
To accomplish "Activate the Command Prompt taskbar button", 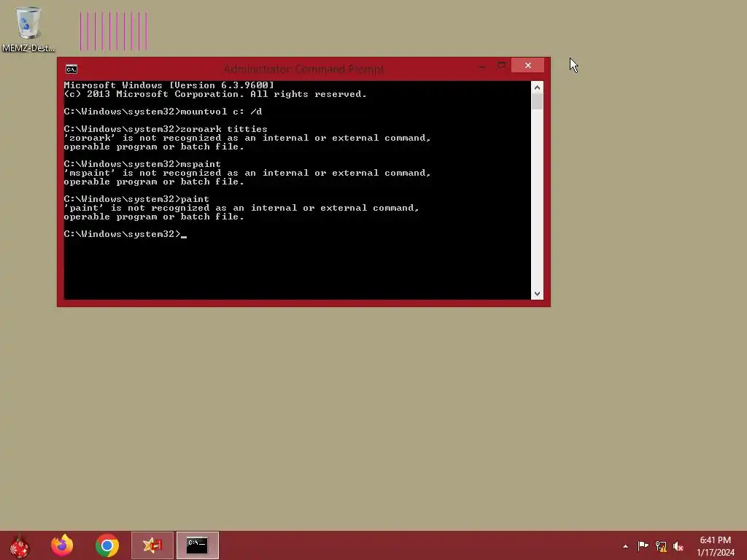I will click(197, 545).
